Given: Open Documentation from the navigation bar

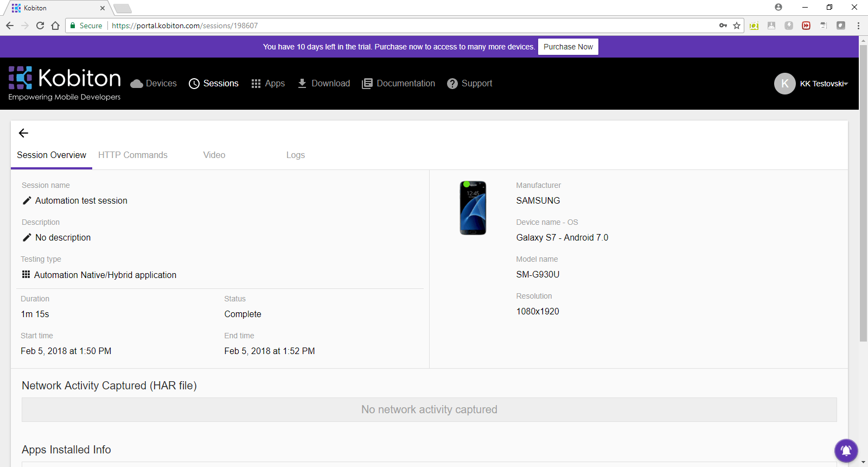Looking at the screenshot, I should tap(398, 83).
